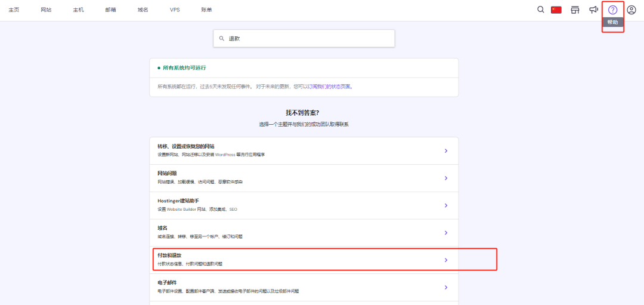644x305 pixels.
Task: Open the user profile account icon
Action: (x=631, y=10)
